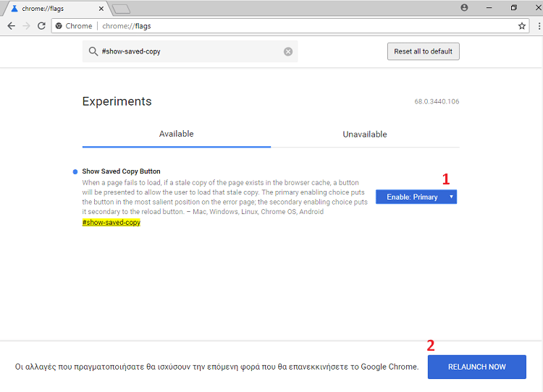543x392 pixels.
Task: Click the forward navigation arrow
Action: (26, 26)
